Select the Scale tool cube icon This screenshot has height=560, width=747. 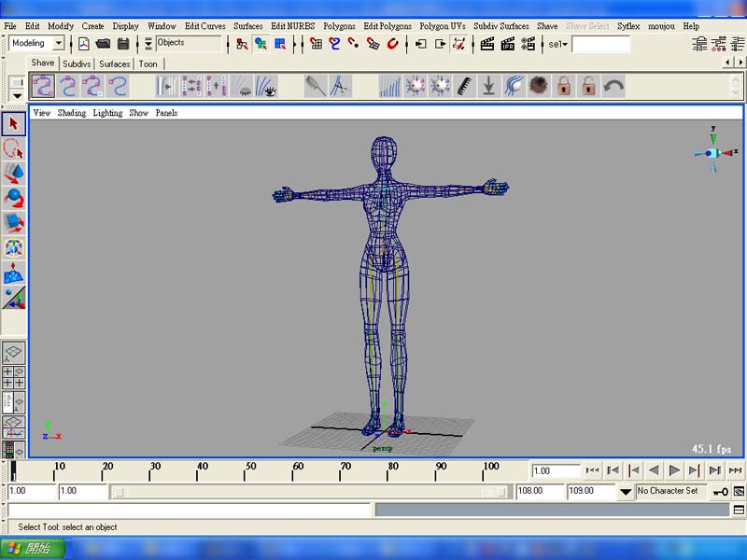(x=14, y=223)
